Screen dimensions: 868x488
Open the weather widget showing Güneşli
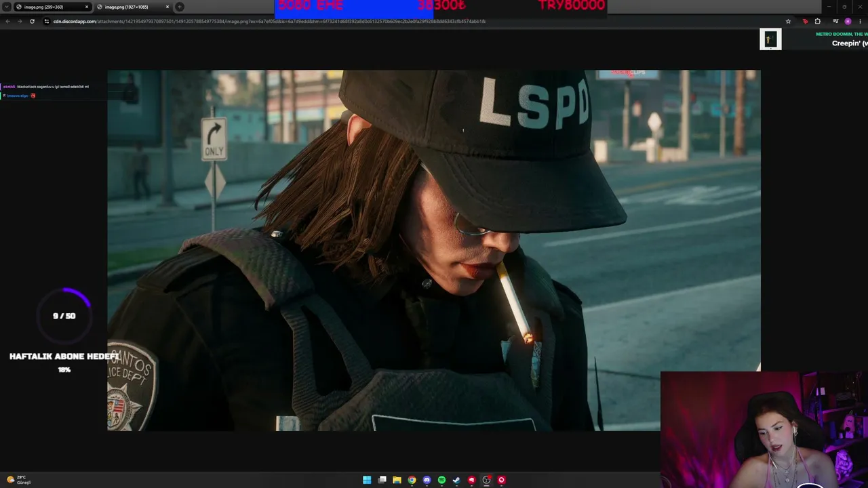(x=19, y=480)
